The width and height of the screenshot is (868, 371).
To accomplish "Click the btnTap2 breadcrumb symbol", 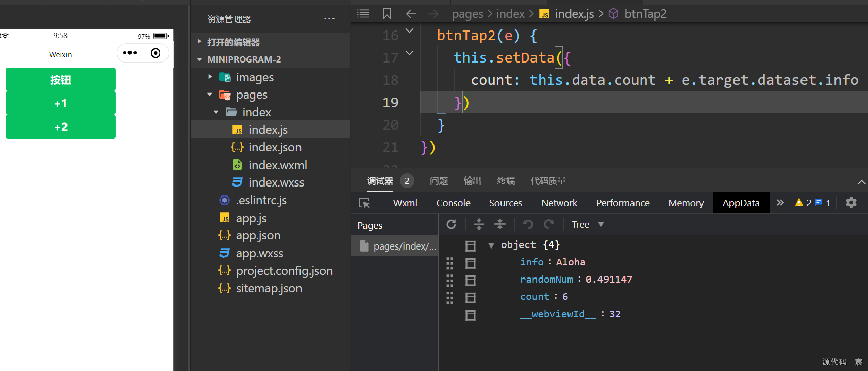I will pos(645,14).
